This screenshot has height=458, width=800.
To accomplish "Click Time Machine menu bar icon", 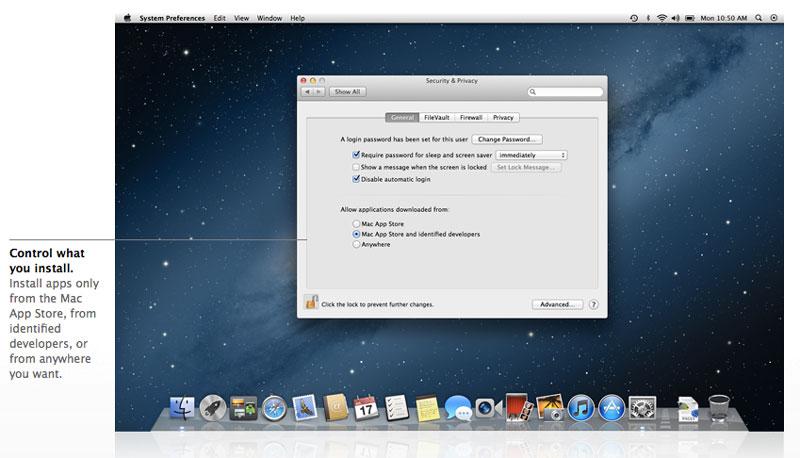I will 634,18.
